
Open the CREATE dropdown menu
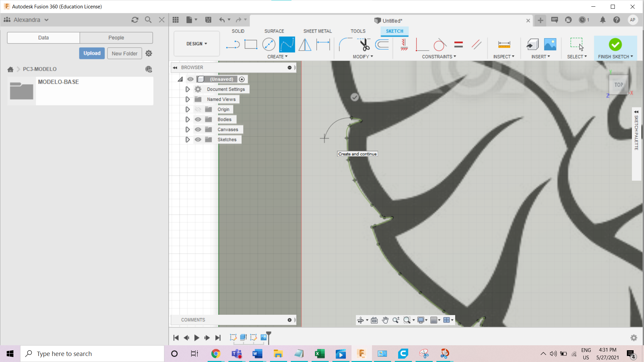(277, 57)
